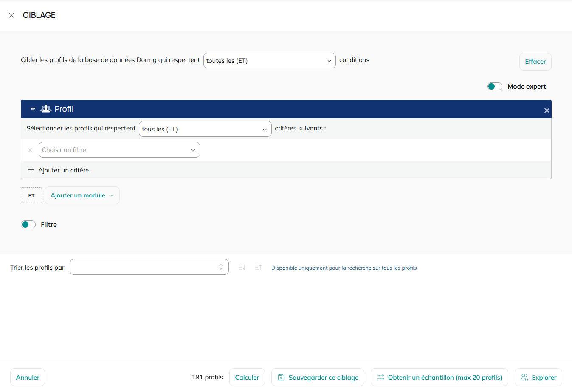Click the Calculer button

[247, 377]
